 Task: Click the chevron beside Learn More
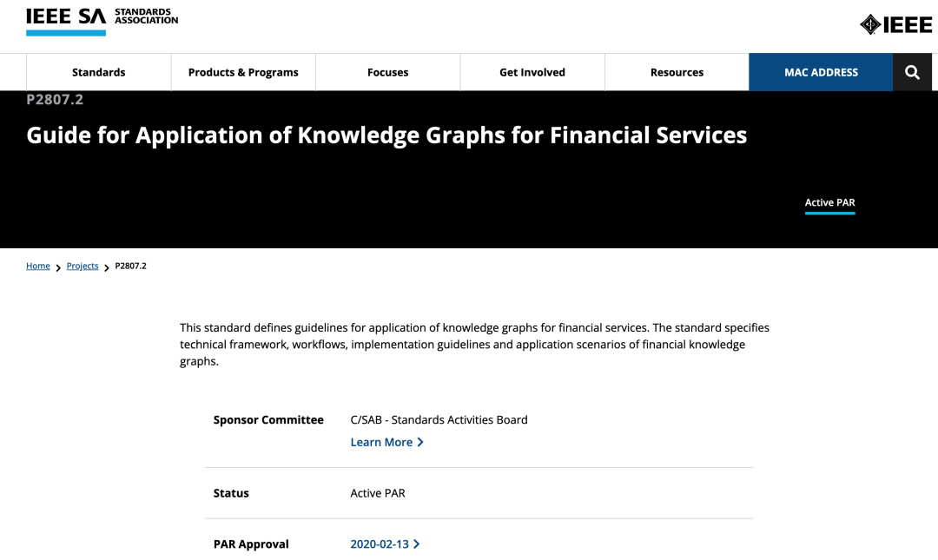(421, 442)
